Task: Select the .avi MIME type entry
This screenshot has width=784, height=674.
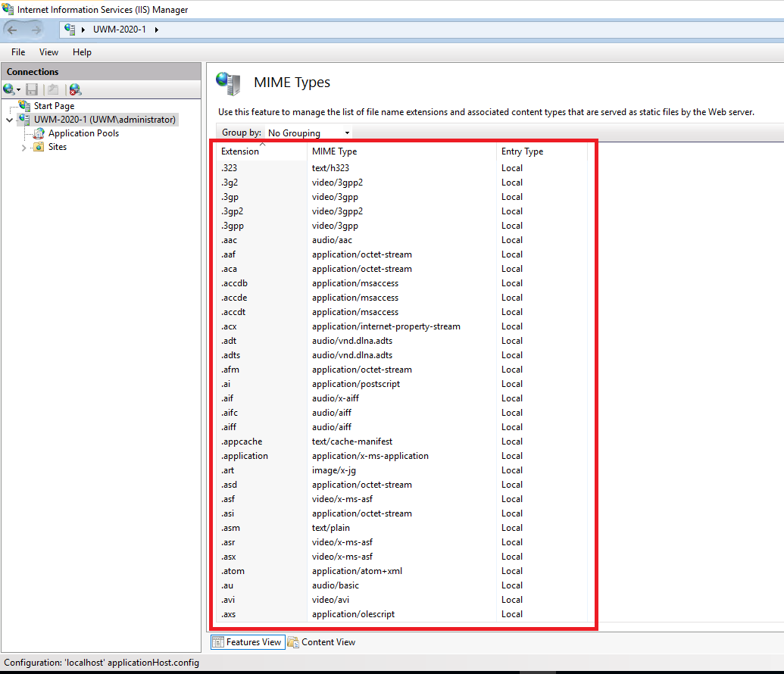Action: pyautogui.click(x=330, y=600)
